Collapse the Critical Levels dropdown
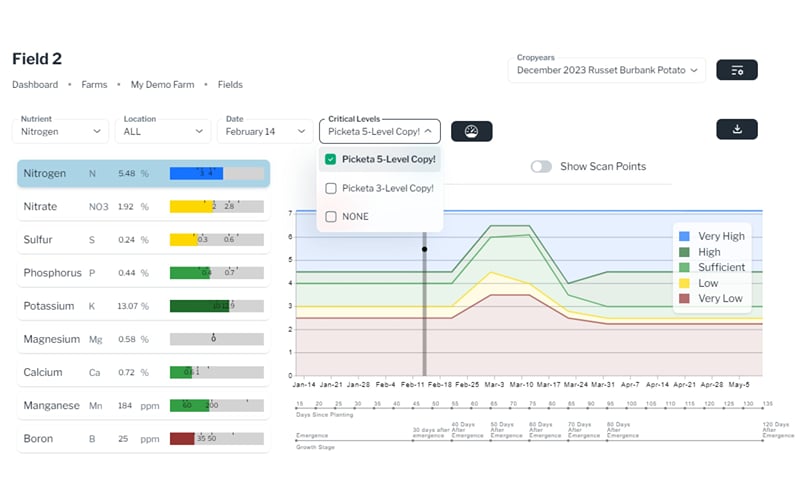Screen dimensions: 809x501 [380, 132]
